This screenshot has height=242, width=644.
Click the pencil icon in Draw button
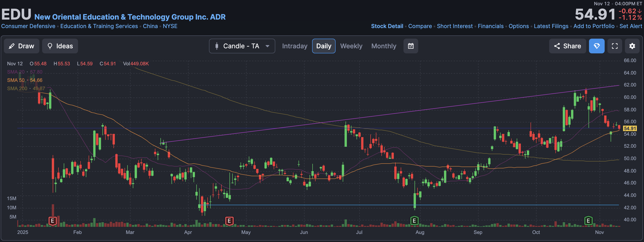click(x=12, y=46)
